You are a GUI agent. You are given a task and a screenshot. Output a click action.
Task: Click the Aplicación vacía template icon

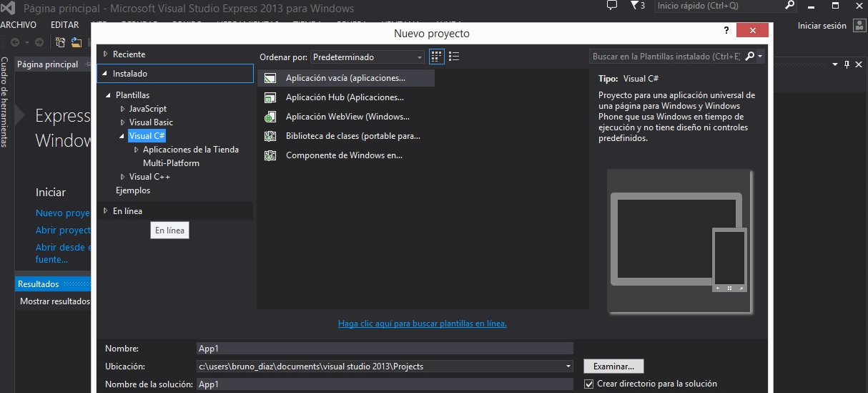click(x=270, y=78)
